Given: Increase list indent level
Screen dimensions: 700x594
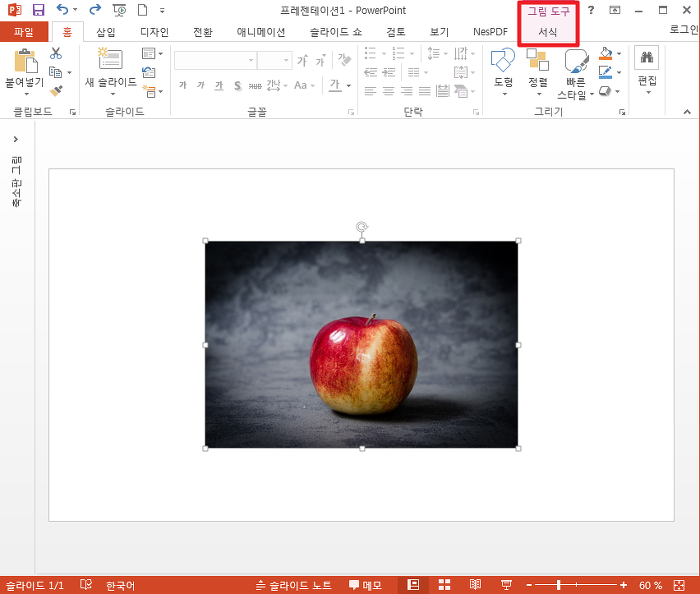Looking at the screenshot, I should [x=389, y=72].
